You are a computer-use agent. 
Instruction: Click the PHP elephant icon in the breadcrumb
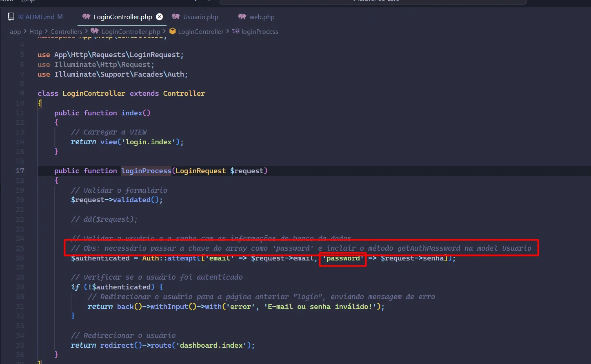95,31
